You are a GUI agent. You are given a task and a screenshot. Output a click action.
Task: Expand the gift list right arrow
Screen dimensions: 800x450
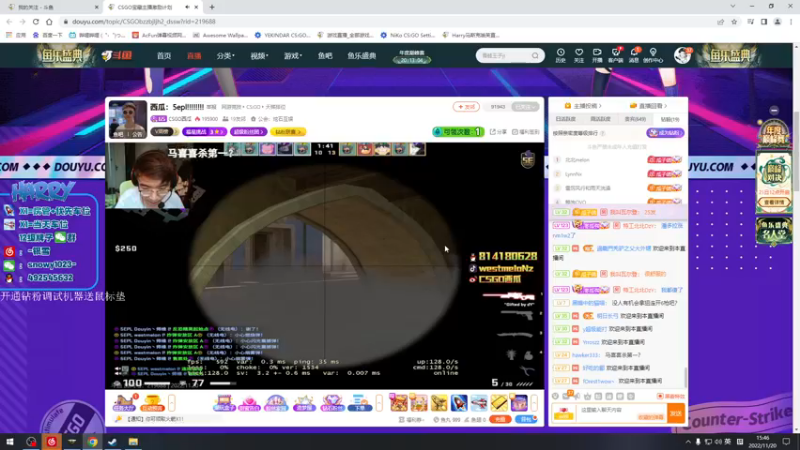534,403
